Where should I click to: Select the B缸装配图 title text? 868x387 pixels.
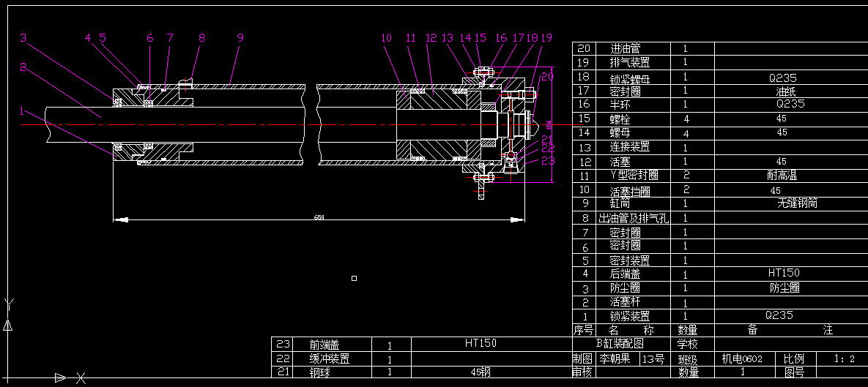point(620,343)
